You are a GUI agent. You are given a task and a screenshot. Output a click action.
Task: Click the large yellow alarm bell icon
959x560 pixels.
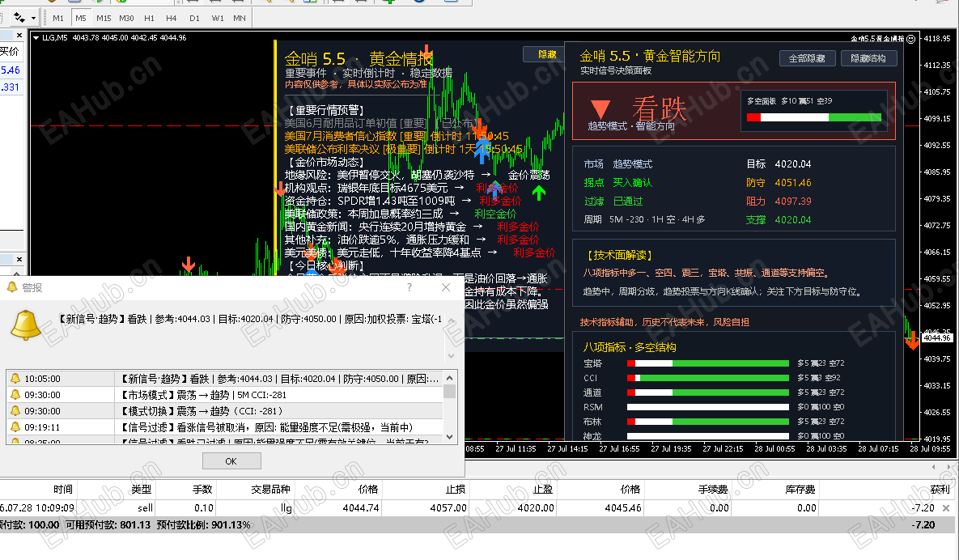point(26,325)
